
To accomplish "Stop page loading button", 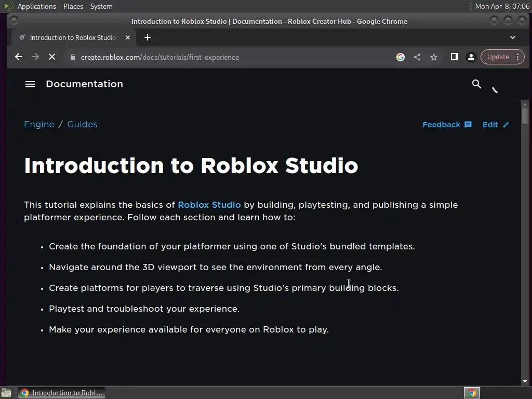I will tap(52, 57).
